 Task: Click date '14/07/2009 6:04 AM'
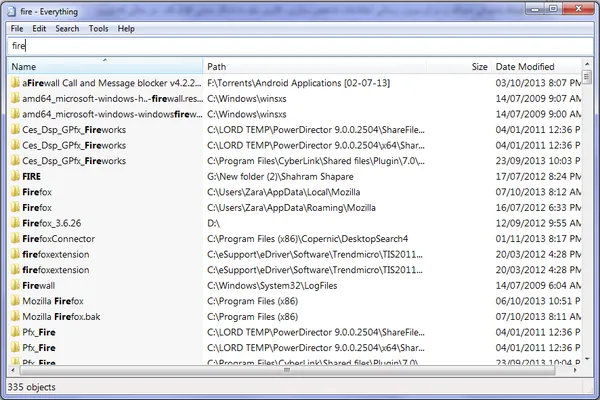[538, 286]
